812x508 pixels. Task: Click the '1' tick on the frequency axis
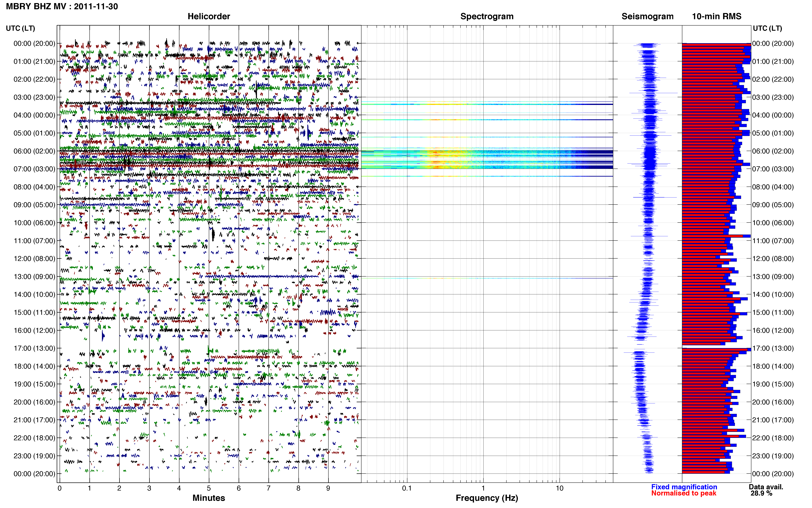(x=483, y=488)
